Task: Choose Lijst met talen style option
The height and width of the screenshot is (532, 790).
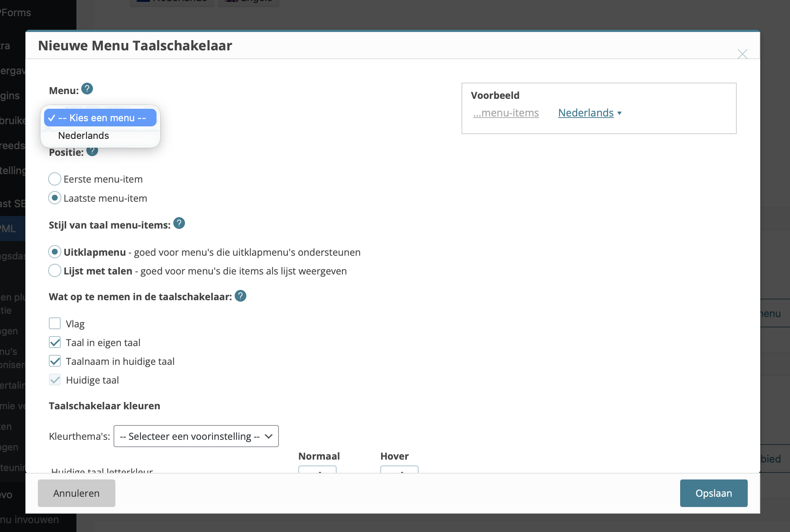Action: 55,271
